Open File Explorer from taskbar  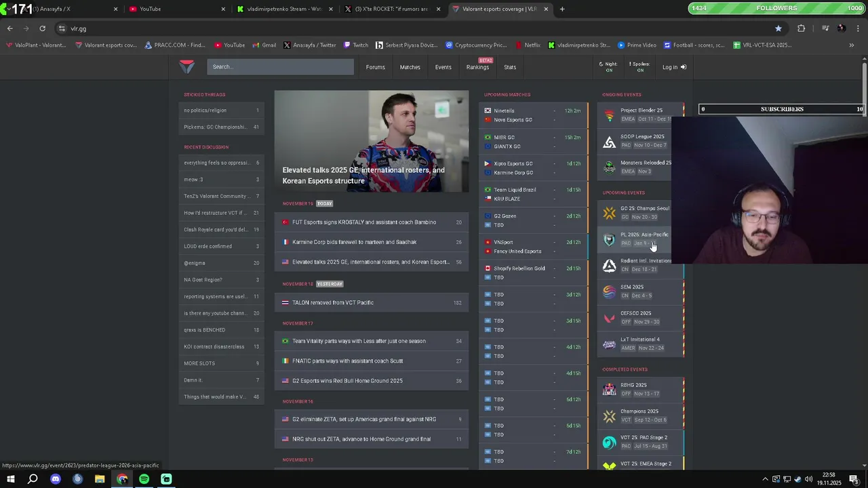(100, 479)
